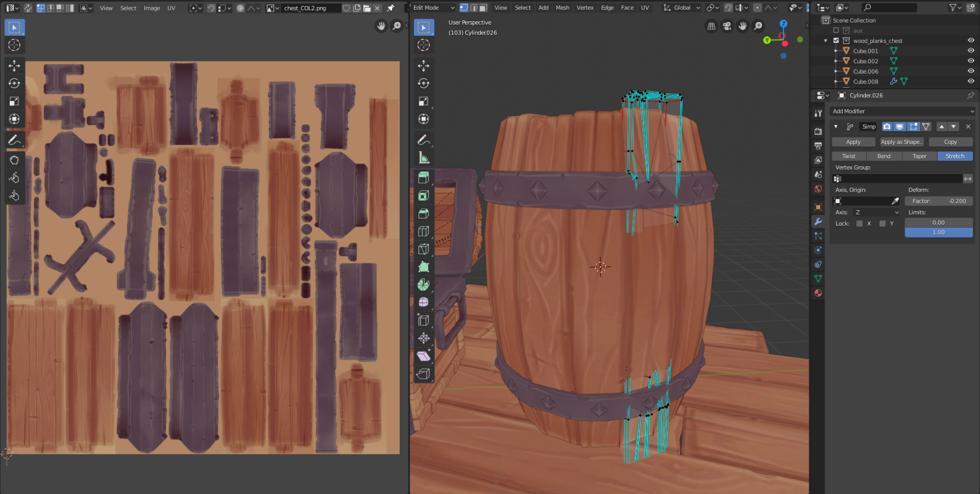Open the Mesh menu in 3D viewport
Viewport: 980px width, 494px height.
tap(562, 8)
